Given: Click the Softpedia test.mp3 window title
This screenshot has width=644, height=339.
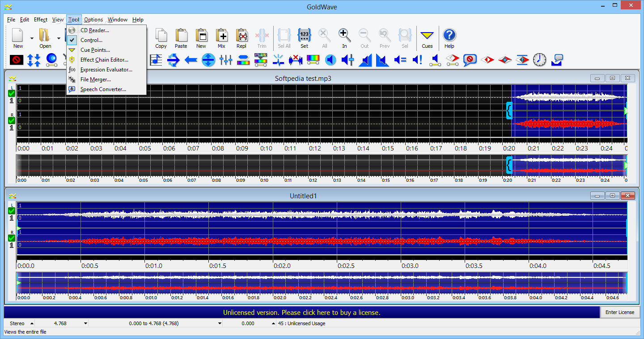Looking at the screenshot, I should coord(303,79).
